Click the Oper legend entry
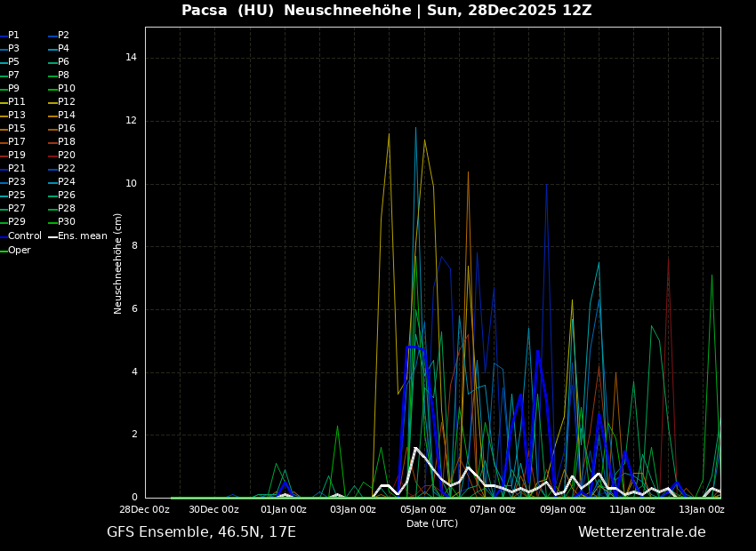The width and height of the screenshot is (756, 551). [x=19, y=251]
